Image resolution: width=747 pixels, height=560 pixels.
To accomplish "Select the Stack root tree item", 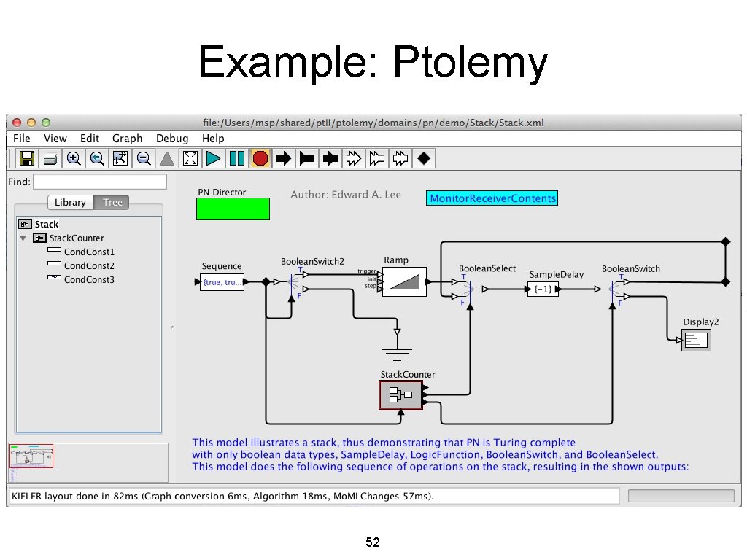I will click(38, 225).
